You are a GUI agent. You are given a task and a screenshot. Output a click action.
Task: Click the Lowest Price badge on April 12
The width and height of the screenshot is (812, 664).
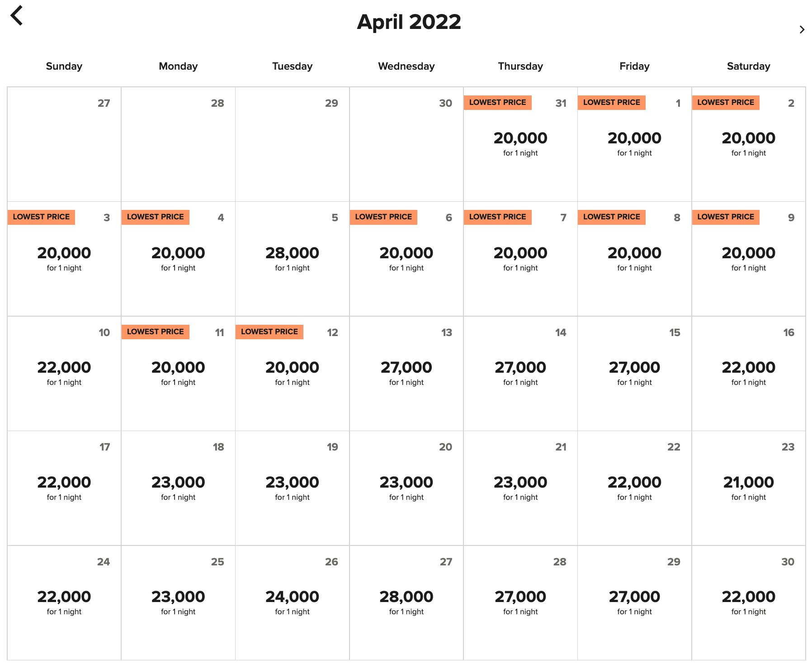coord(269,332)
